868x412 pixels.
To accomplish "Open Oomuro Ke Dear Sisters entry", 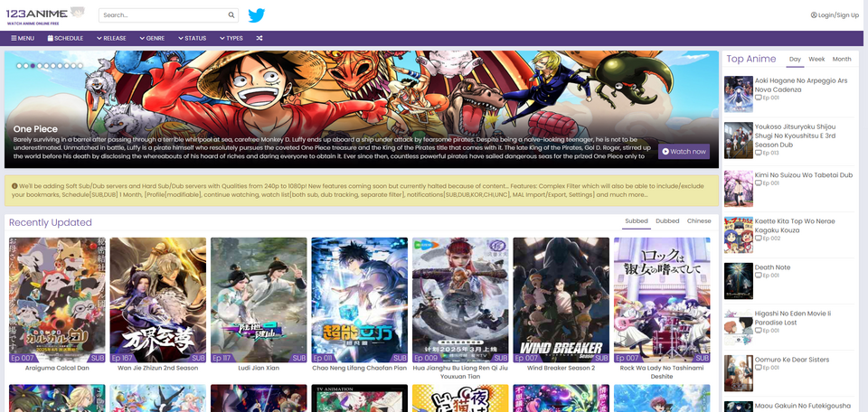I will [792, 360].
